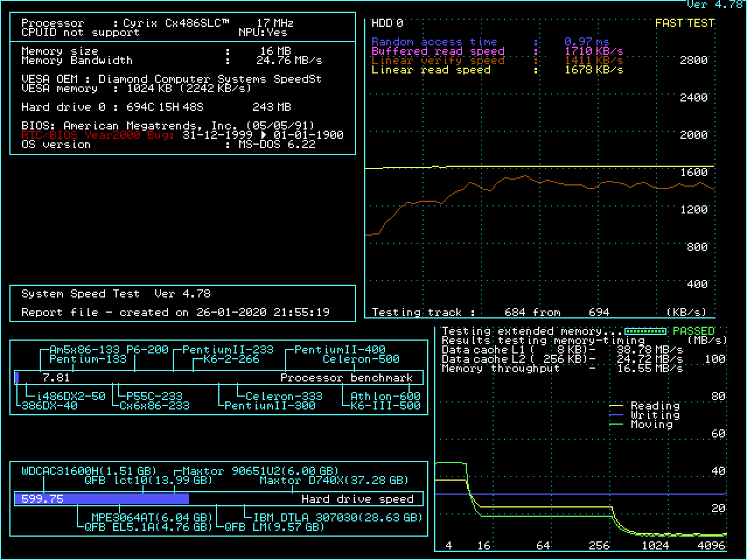
Task: Click the 'HDD 0' graph heading
Action: click(388, 23)
